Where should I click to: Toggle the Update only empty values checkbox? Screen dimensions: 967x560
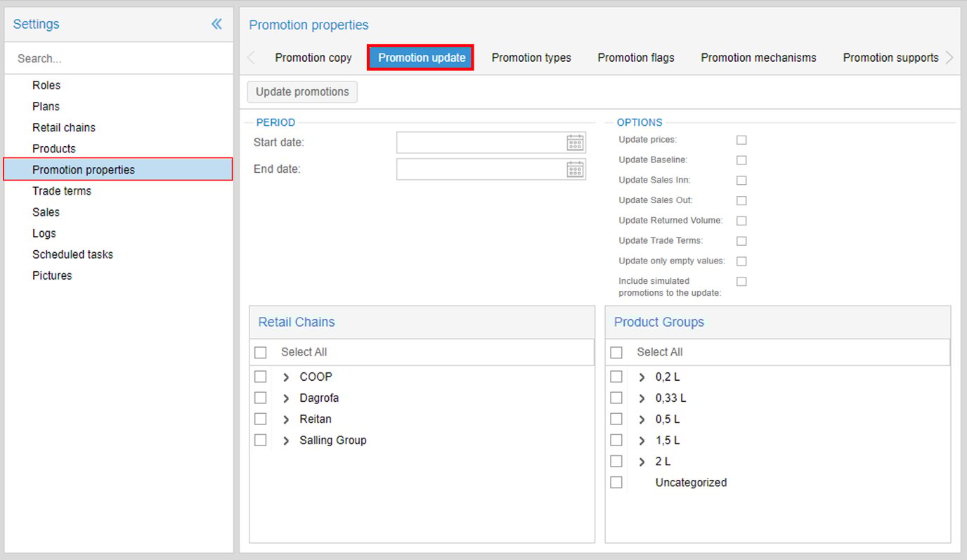[741, 261]
